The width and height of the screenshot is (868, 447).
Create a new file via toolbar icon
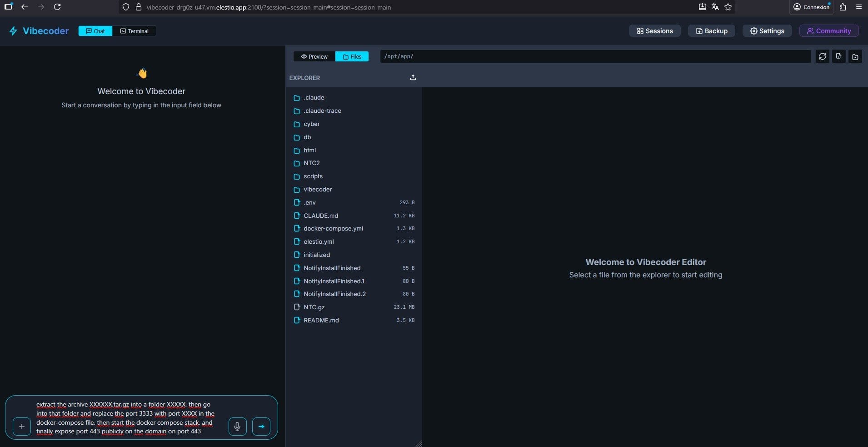[838, 56]
